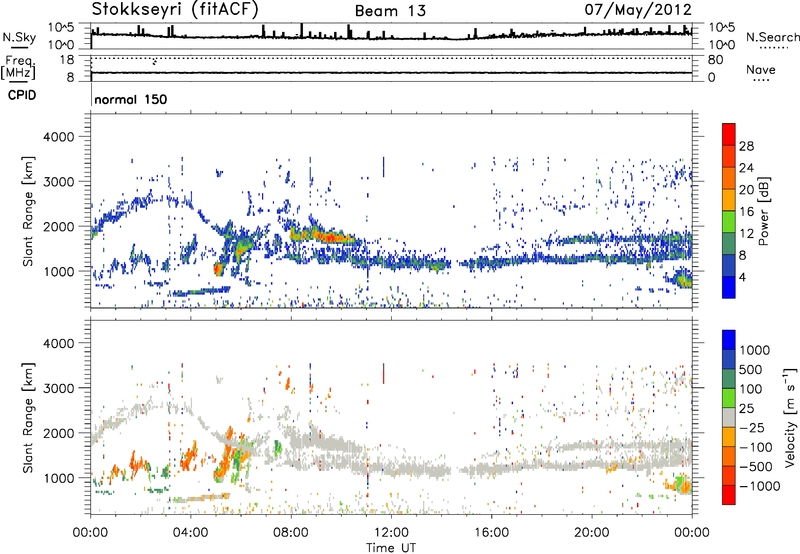Click Velocity colorbar segment between -100 and -500

(x=729, y=457)
